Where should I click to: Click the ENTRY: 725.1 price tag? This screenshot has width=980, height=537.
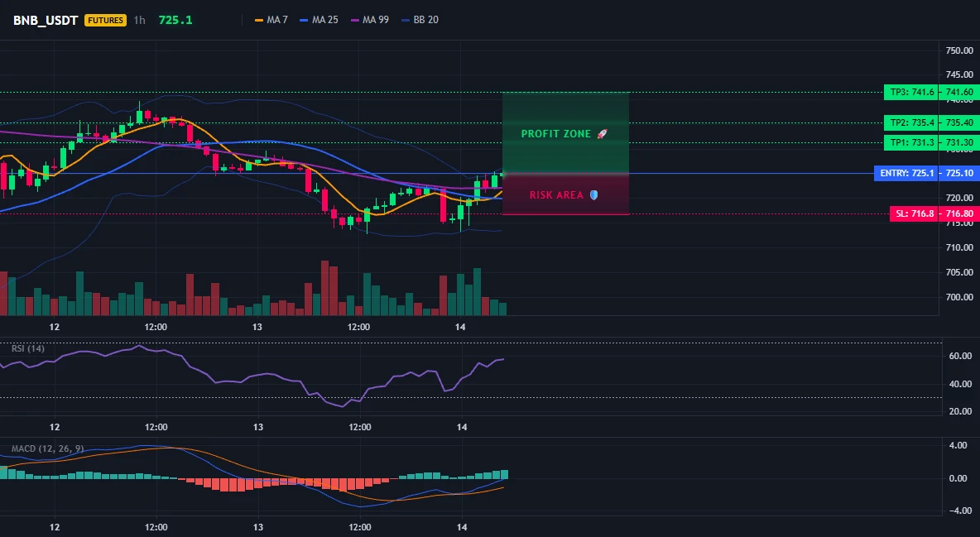[x=906, y=173]
